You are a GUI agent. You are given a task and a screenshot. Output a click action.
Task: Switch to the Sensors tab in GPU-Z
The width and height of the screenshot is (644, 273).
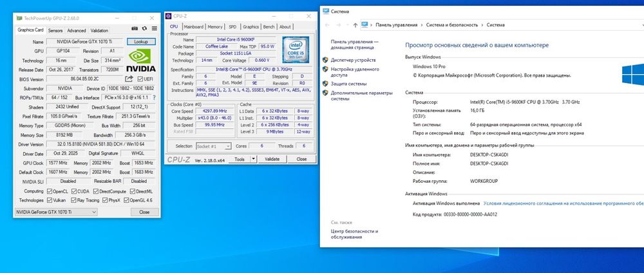55,30
